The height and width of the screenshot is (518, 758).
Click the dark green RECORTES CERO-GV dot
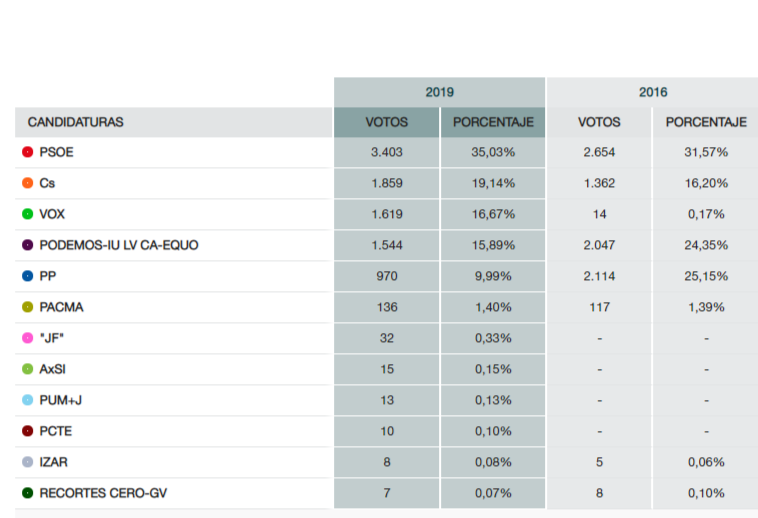coord(27,493)
